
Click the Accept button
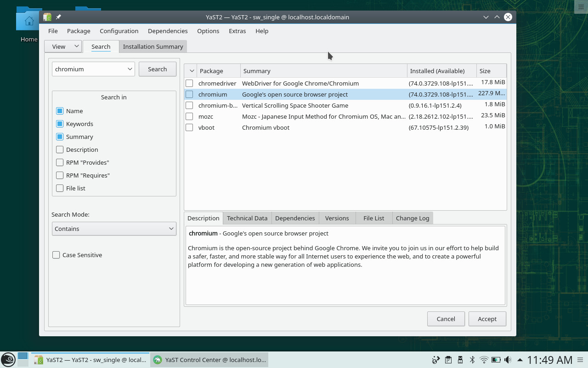point(487,319)
